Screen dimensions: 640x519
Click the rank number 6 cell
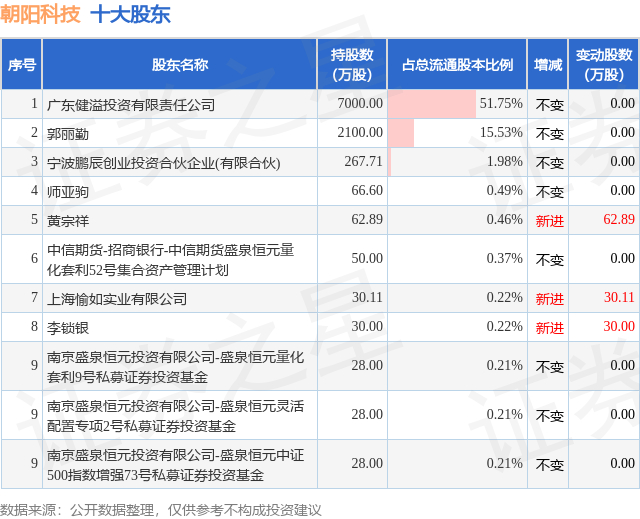coord(22,259)
